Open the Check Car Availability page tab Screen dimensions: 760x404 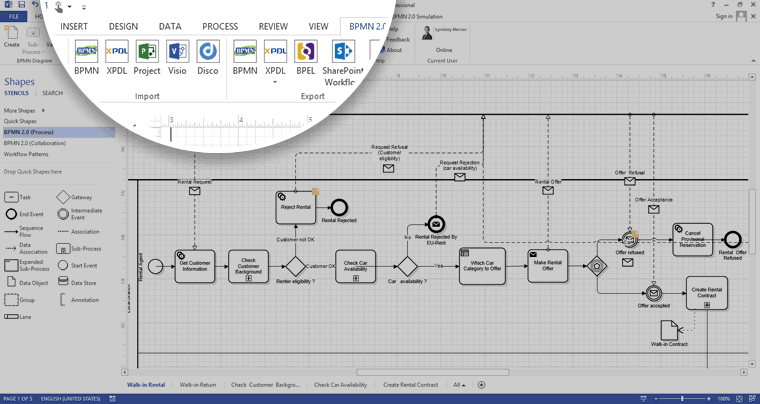pyautogui.click(x=340, y=385)
